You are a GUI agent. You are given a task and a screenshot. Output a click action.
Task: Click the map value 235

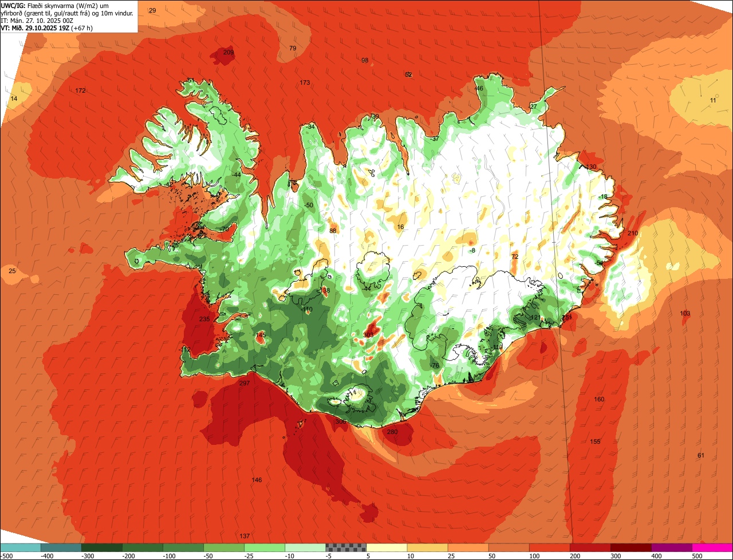(x=204, y=319)
